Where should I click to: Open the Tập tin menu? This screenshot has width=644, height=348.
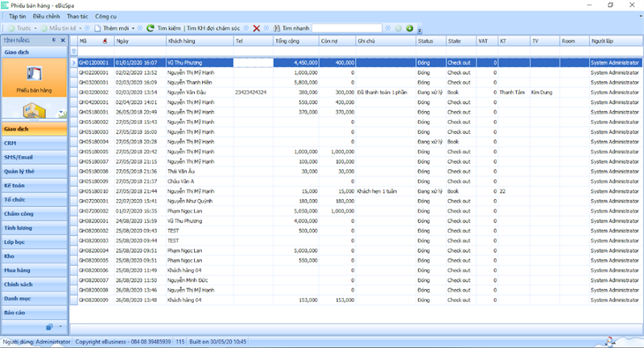17,15
